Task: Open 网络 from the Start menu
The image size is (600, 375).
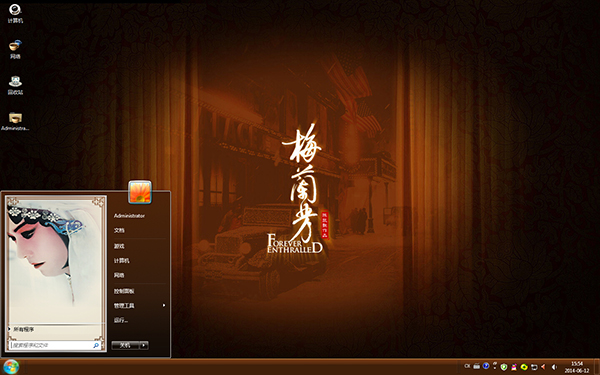Action: (119, 275)
